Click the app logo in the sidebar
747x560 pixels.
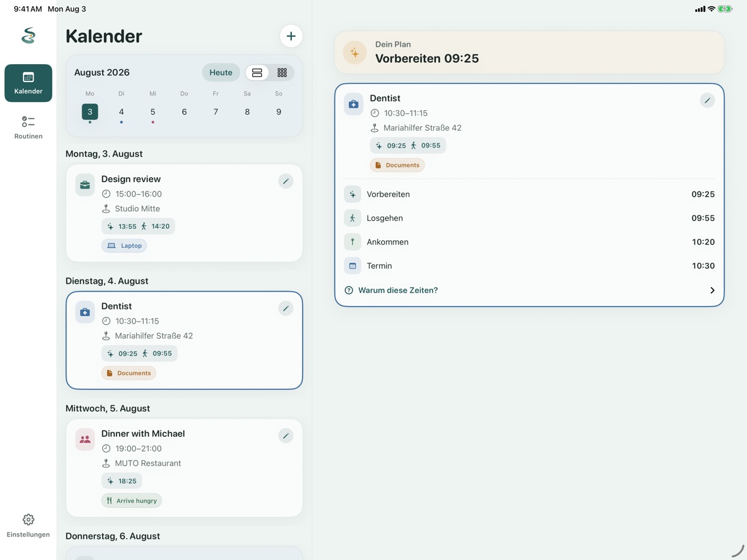click(28, 36)
